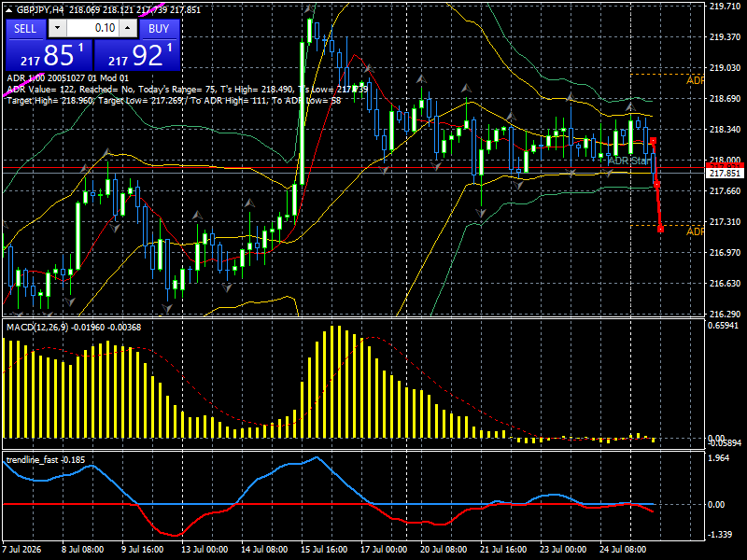The width and height of the screenshot is (747, 560).
Task: Click the 217.660 price scale label
Action: 725,191
